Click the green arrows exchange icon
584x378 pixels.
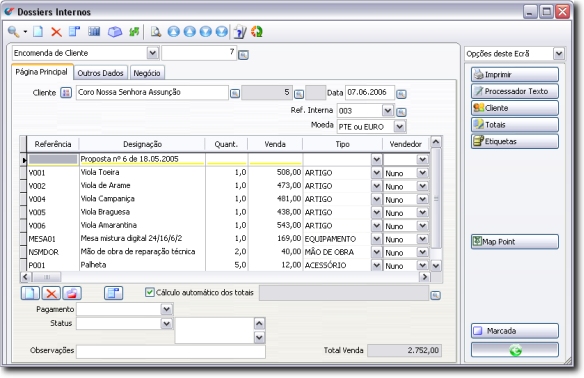coord(134,32)
